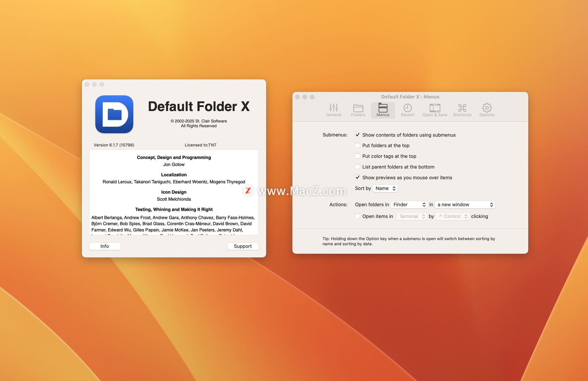The image size is (588, 381).
Task: Enable the Open items in checkbox
Action: (x=357, y=216)
